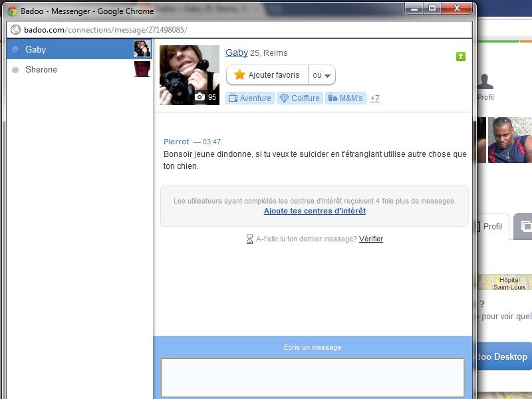Close the Badoo Messenger window
The width and height of the screenshot is (532, 399).
[x=457, y=9]
